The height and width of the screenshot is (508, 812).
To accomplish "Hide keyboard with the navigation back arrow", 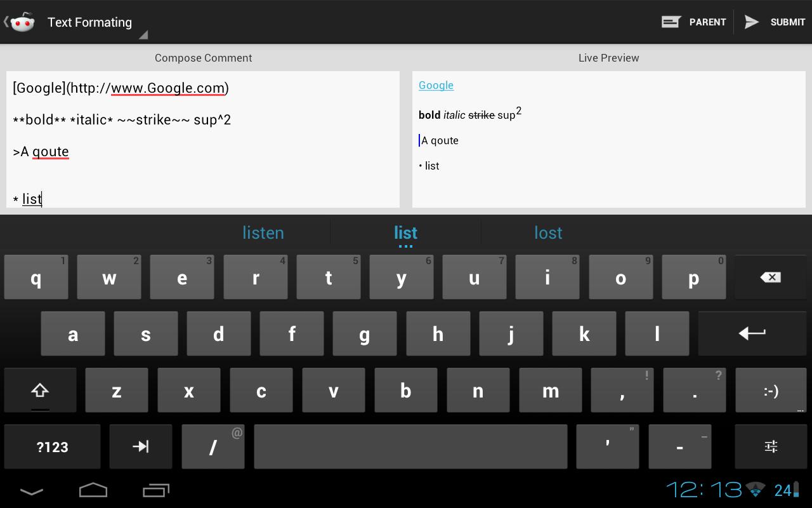I will 32,491.
